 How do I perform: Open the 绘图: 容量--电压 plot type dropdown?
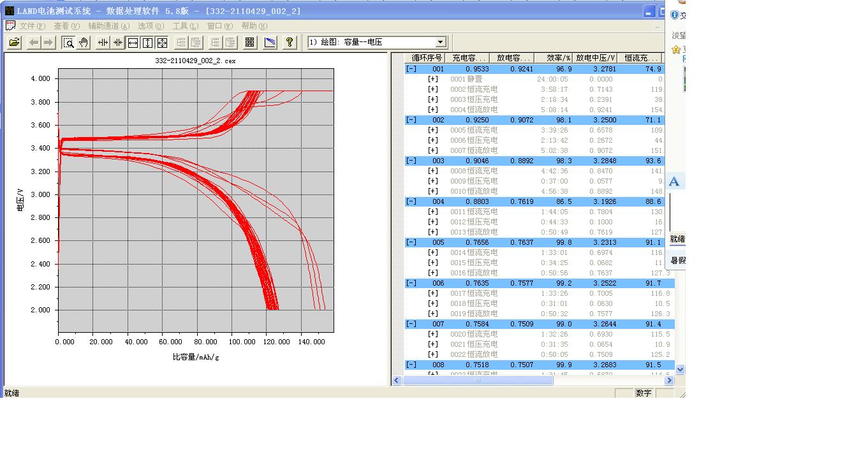440,42
